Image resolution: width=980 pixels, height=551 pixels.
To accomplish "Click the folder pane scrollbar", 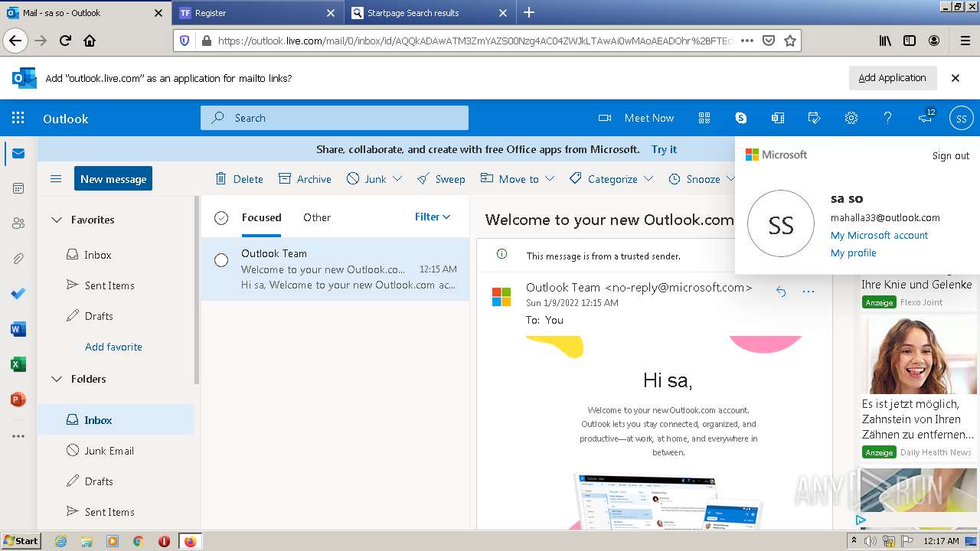I will coord(197,291).
